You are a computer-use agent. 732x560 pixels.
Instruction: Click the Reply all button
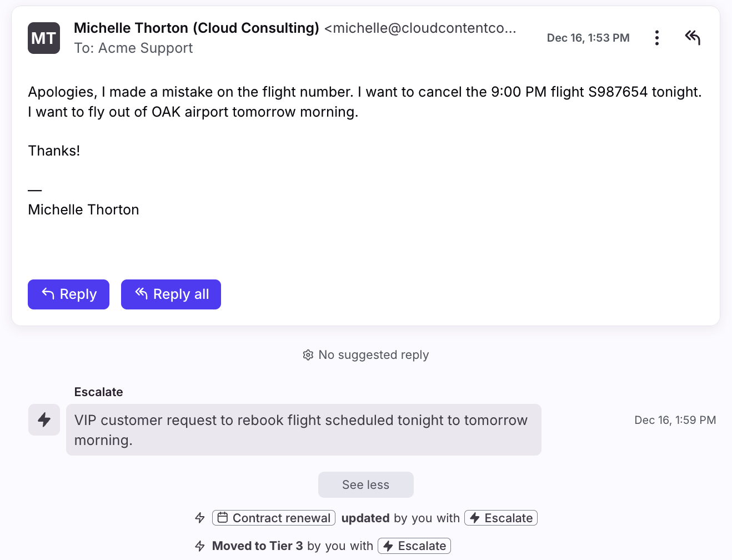(171, 294)
